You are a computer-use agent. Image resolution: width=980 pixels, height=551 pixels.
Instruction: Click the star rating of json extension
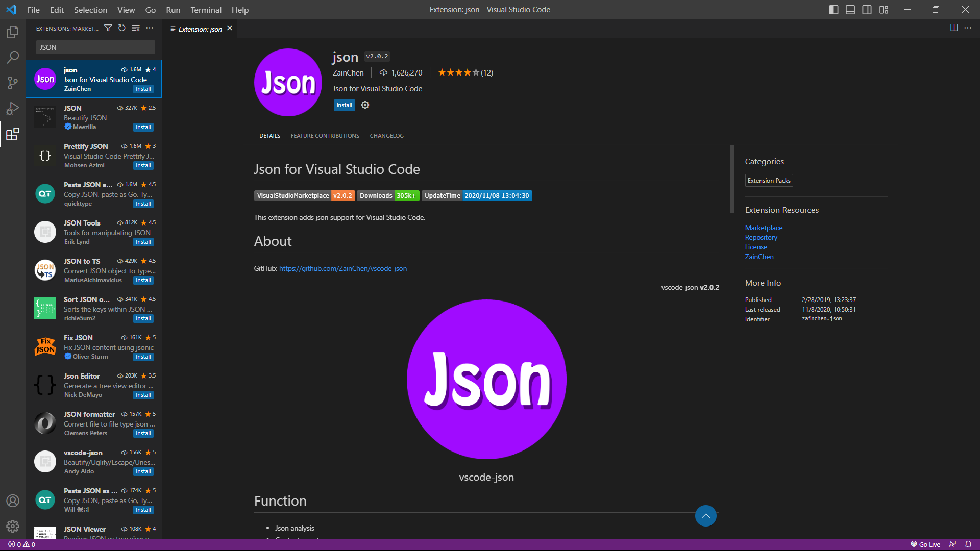point(465,73)
